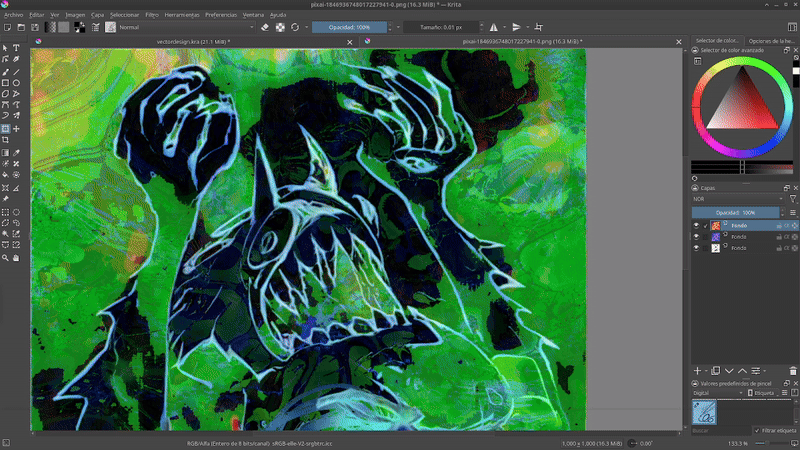The height and width of the screenshot is (450, 800).
Task: Open the Archivo menu
Action: pyautogui.click(x=13, y=15)
